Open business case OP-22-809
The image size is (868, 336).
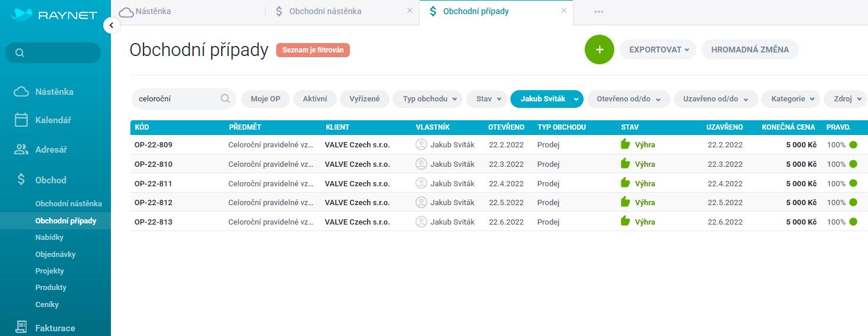[153, 144]
